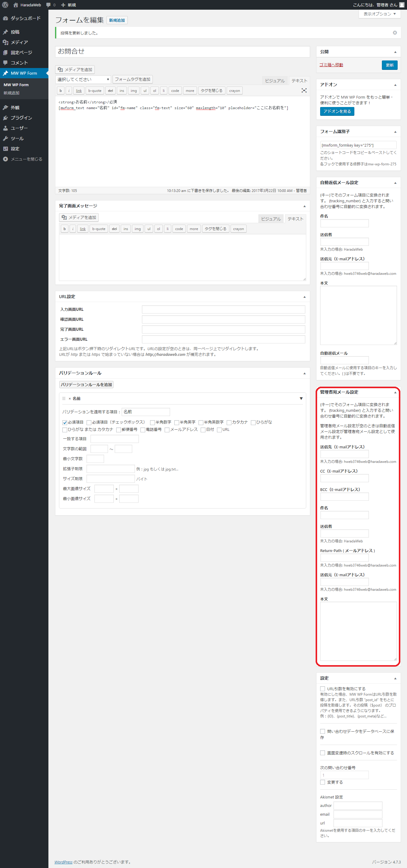Screen dimensions: 407x868
Task: Open the 外観 menu in sidebar
Action: click(15, 108)
